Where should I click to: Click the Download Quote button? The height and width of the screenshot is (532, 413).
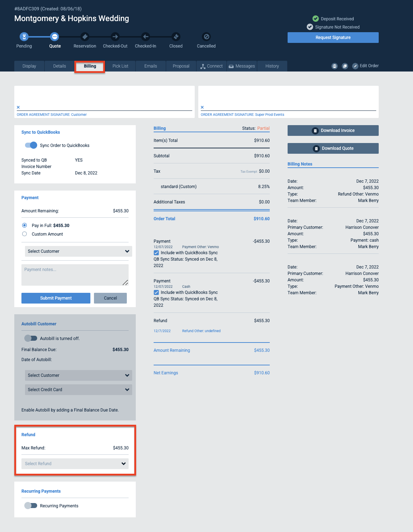(x=333, y=148)
